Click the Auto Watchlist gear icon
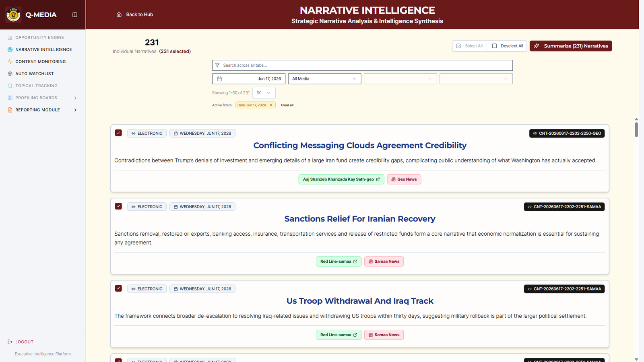Screen dimensions: 644x362 coord(10,74)
